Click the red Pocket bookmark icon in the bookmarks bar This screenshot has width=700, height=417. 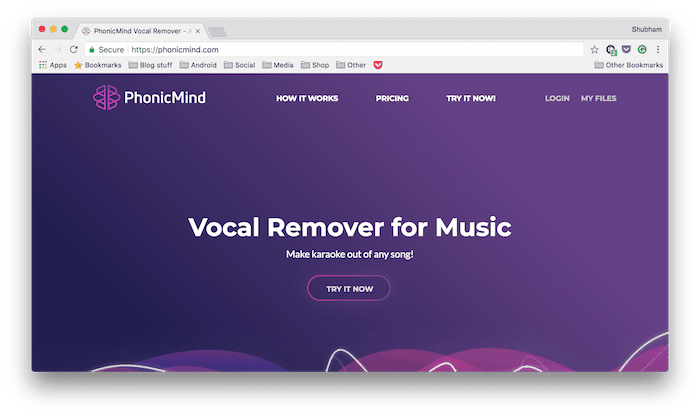click(x=378, y=65)
